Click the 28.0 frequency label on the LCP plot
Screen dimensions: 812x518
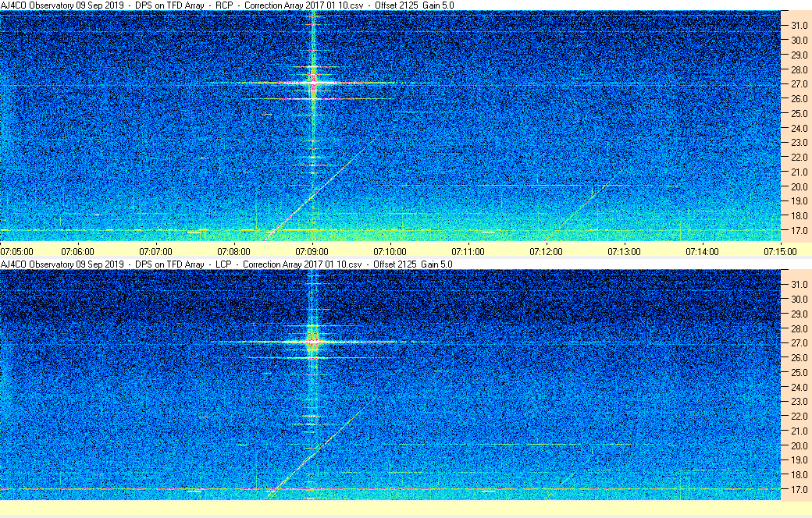799,329
